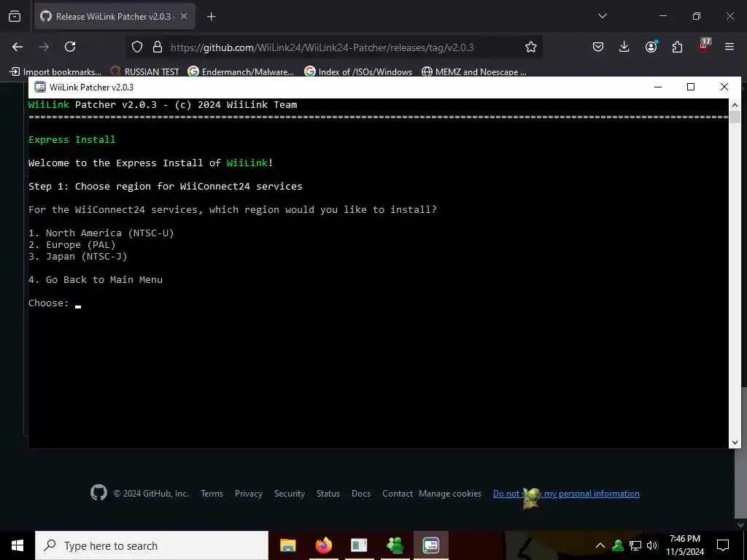Click the green 'Express Install' heading
Viewport: 747px width, 560px height.
coord(72,139)
